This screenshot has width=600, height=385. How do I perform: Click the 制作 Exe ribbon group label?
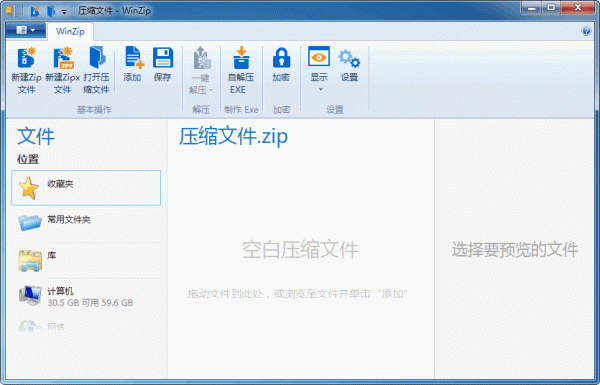(241, 110)
